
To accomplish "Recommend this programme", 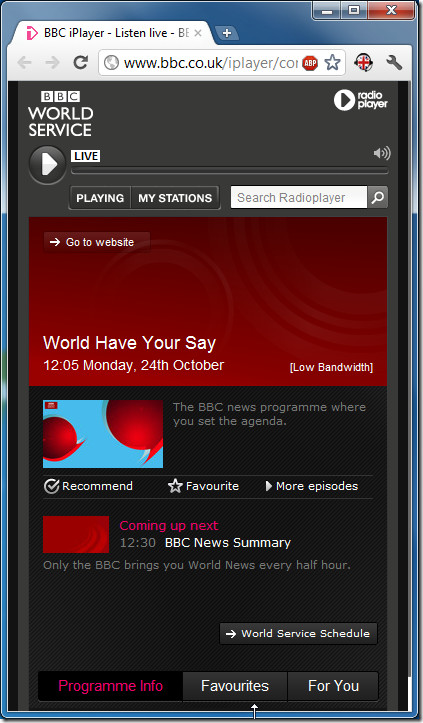I will pos(88,486).
